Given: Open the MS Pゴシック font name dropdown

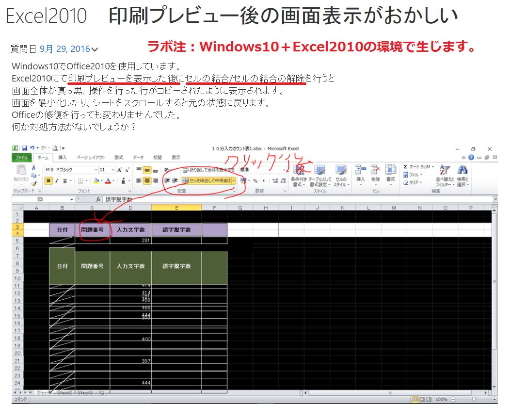Looking at the screenshot, I should [96, 170].
